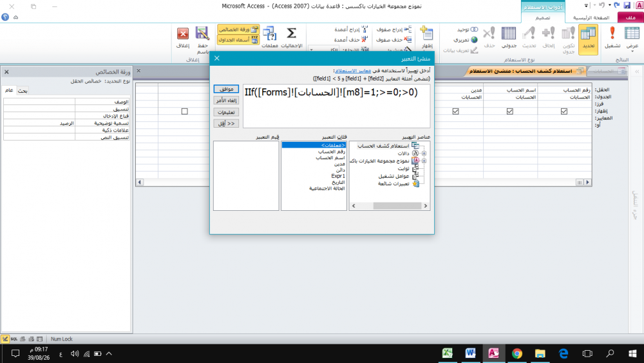This screenshot has width=644, height=363.
Task: Click left arrow of expression elements scrollbar
Action: (354, 206)
